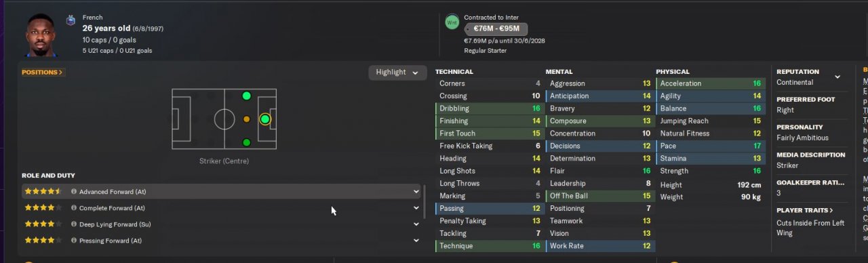
Task: Click the info icon beside Deep Lying Forward
Action: [x=74, y=224]
